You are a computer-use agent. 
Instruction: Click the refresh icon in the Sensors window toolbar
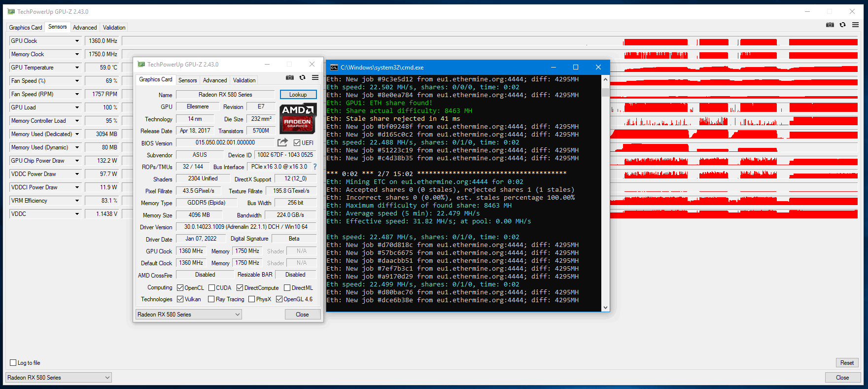(843, 25)
